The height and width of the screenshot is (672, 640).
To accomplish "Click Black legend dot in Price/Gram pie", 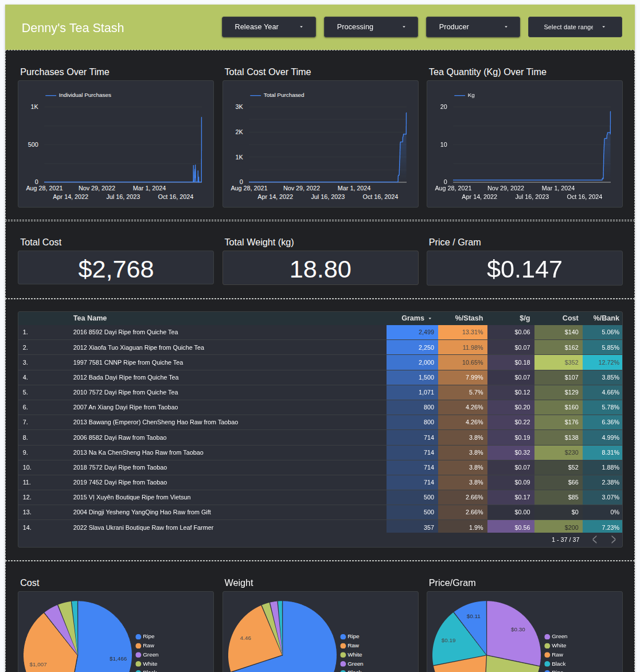I will tap(548, 664).
